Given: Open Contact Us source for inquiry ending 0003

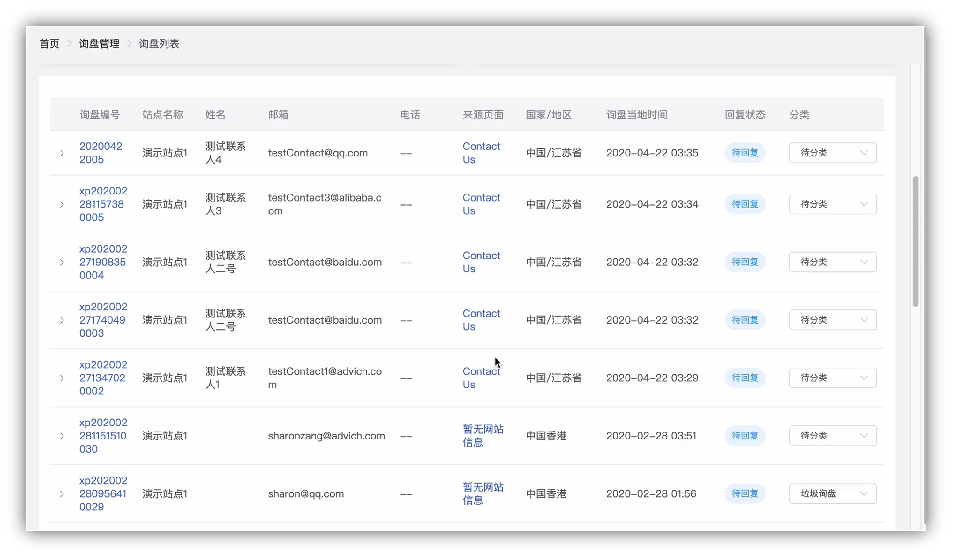Looking at the screenshot, I should 481,320.
